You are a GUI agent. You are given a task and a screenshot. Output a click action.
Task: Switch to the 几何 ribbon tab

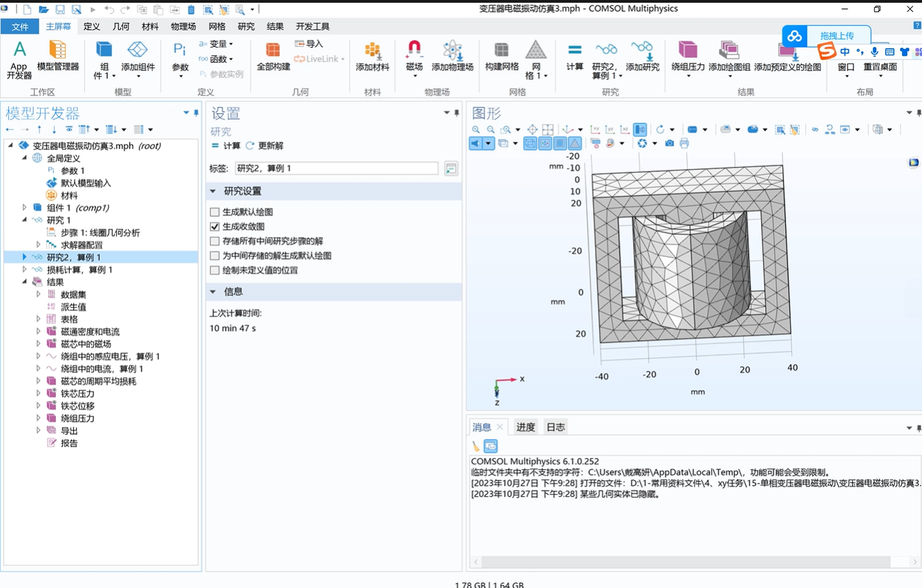click(x=121, y=26)
